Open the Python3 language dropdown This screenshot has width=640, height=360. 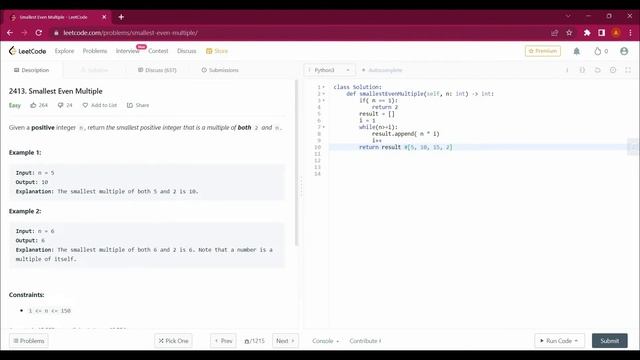click(329, 70)
